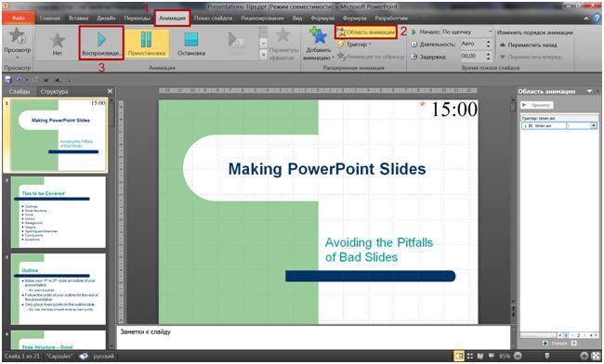Open the timer.avi item dropdown arrow
Image resolution: width=604 pixels, height=364 pixels.
(594, 125)
